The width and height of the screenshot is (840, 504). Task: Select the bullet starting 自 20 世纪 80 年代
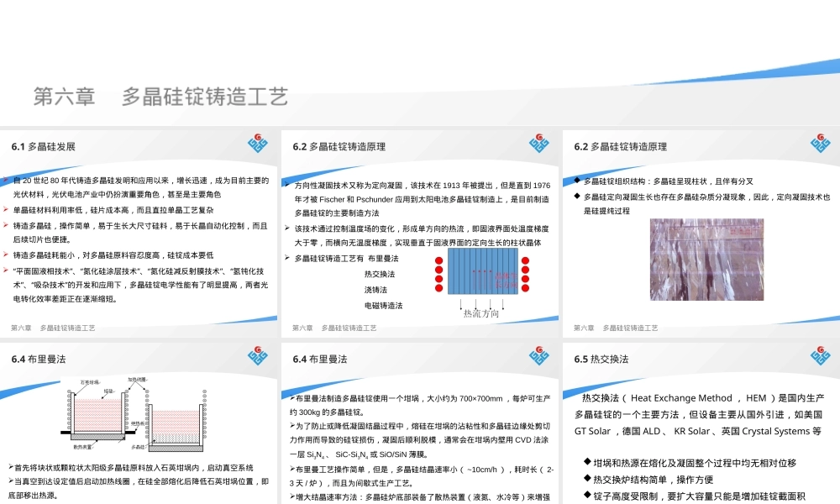coord(136,187)
